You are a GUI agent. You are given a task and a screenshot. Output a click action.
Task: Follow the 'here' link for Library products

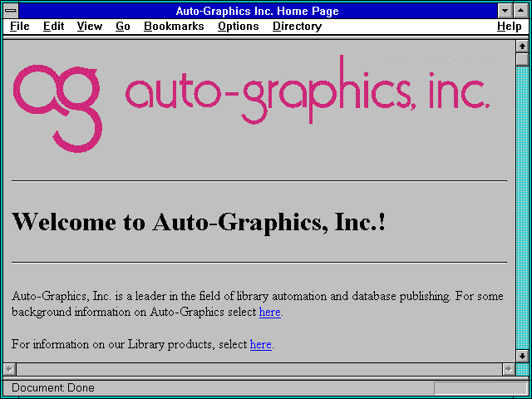(260, 344)
